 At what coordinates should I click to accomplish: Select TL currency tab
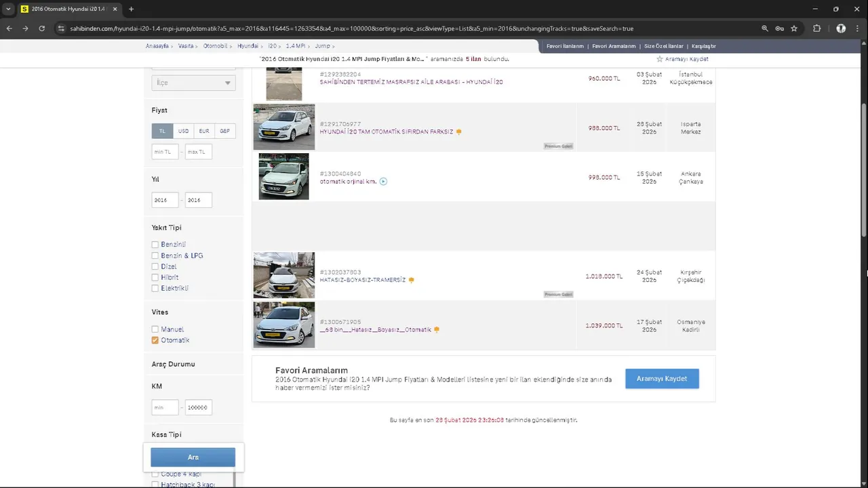[x=162, y=131]
